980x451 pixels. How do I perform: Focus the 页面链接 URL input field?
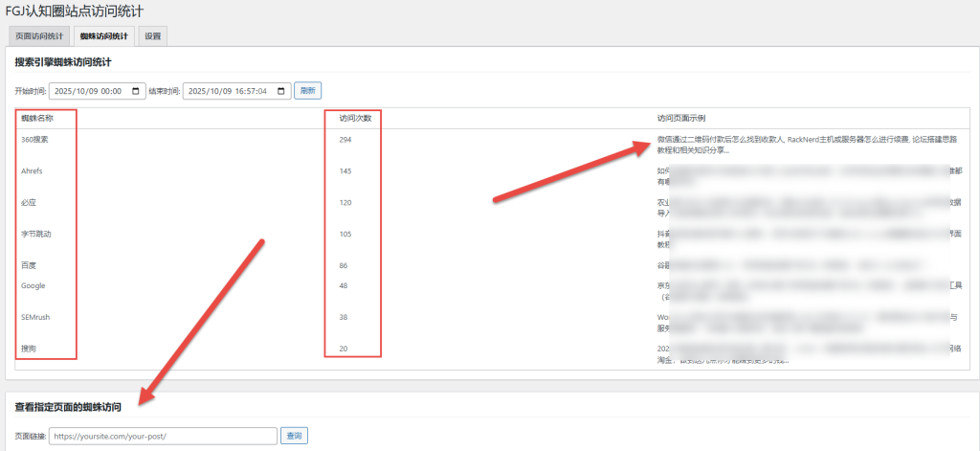click(163, 436)
